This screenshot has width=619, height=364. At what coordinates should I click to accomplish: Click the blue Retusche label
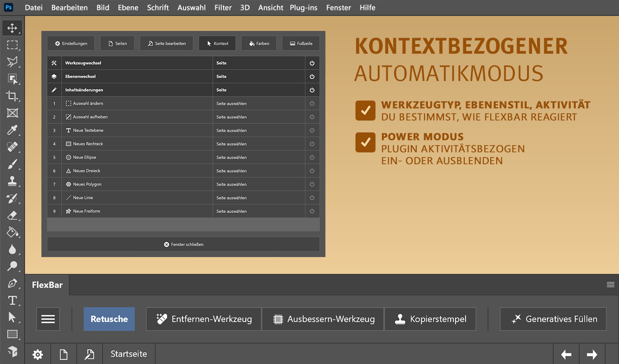click(109, 319)
